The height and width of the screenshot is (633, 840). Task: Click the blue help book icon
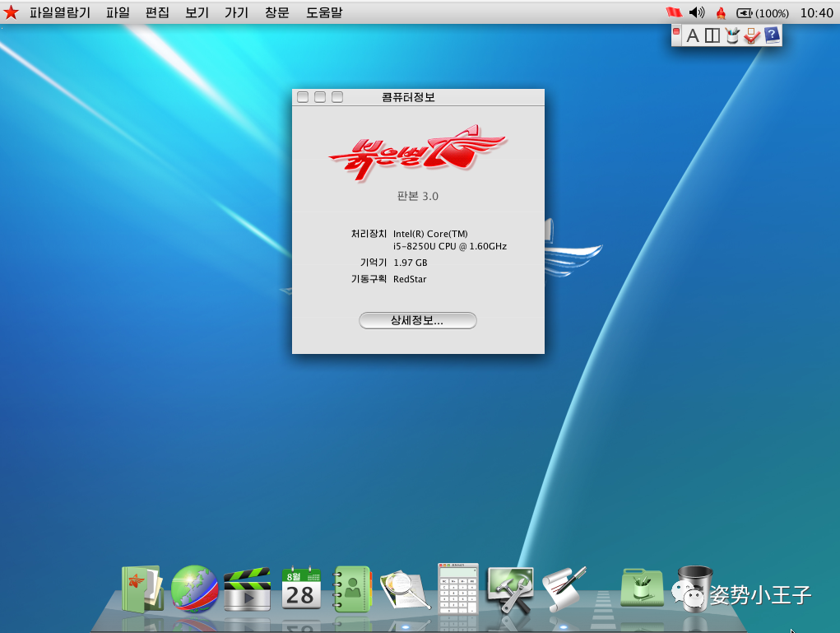coord(772,35)
